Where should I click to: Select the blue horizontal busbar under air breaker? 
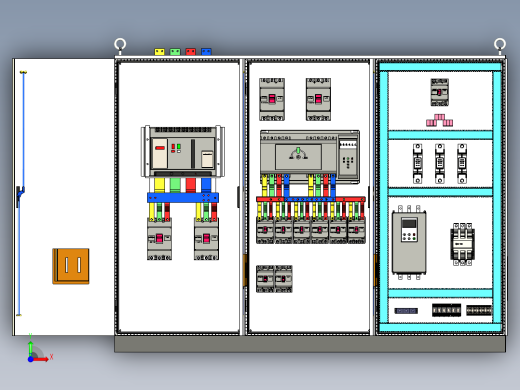click(183, 198)
